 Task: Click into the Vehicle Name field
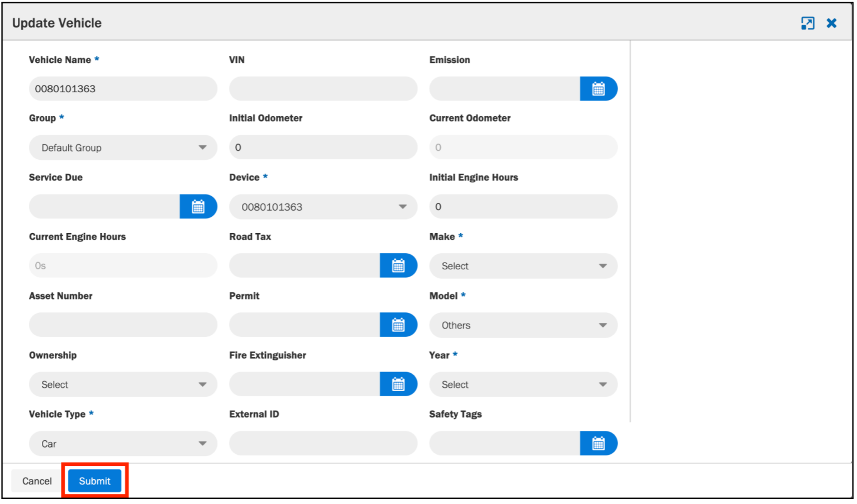(123, 89)
